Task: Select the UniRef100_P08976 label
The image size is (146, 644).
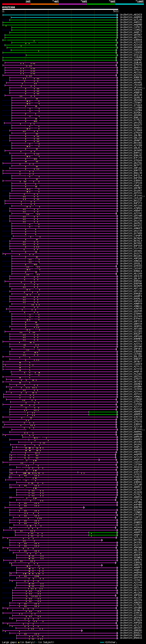Action: pyautogui.click(x=131, y=477)
